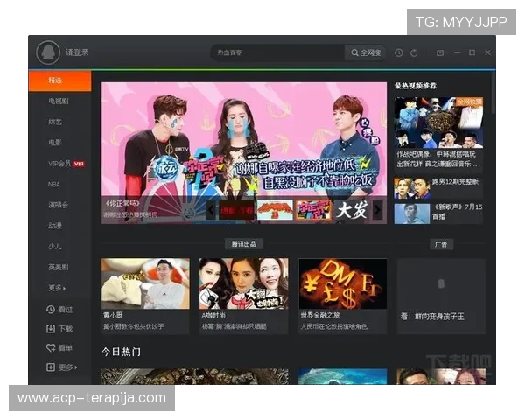This screenshot has width=525, height=420.
Task: Click the 广告 ad label
Action: click(441, 244)
